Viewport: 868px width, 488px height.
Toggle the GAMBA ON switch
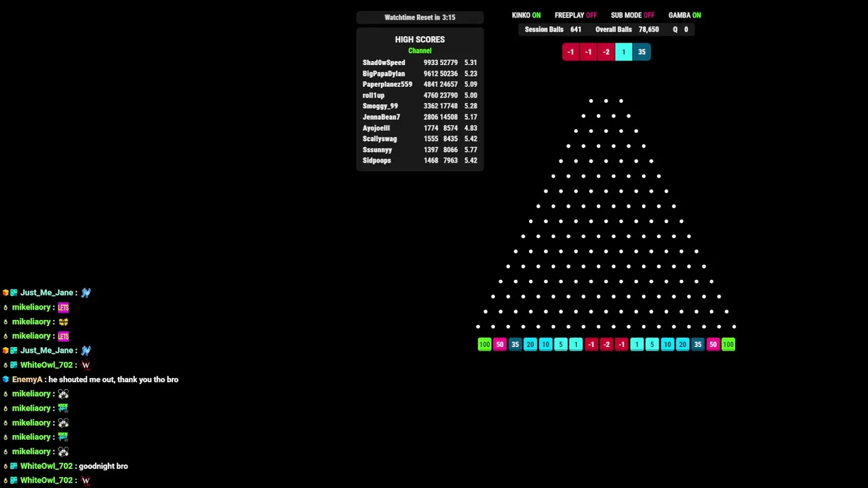(x=685, y=15)
